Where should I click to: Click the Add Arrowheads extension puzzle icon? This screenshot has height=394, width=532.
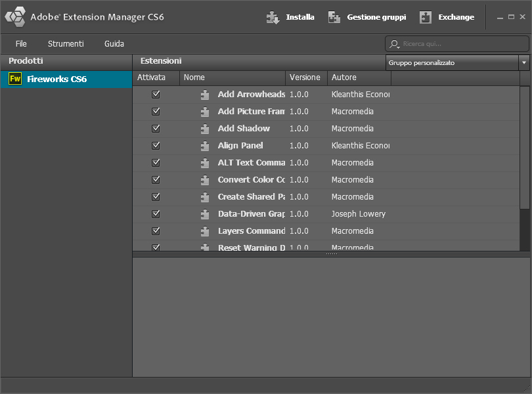(206, 95)
